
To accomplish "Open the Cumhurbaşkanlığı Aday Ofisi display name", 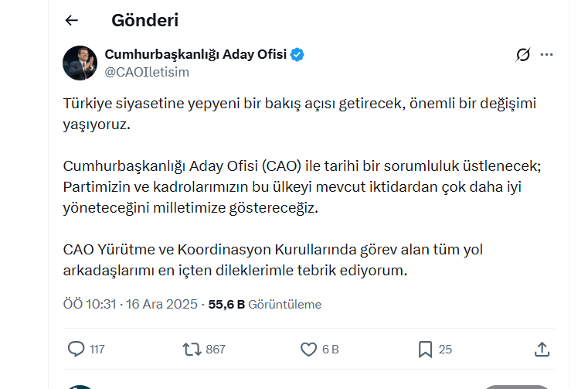I will (x=195, y=54).
